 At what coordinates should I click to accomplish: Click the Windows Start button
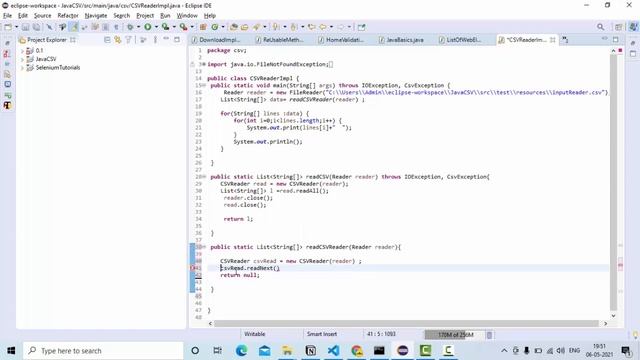(x=11, y=351)
